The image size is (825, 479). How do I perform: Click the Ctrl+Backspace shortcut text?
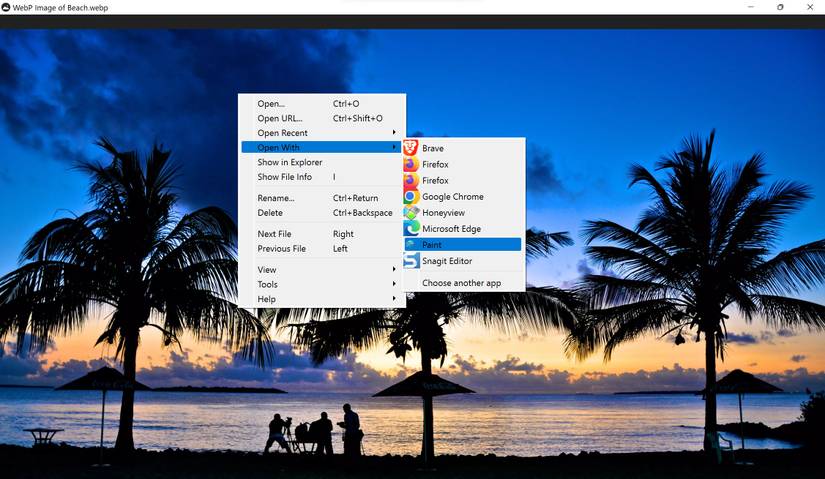click(x=363, y=213)
